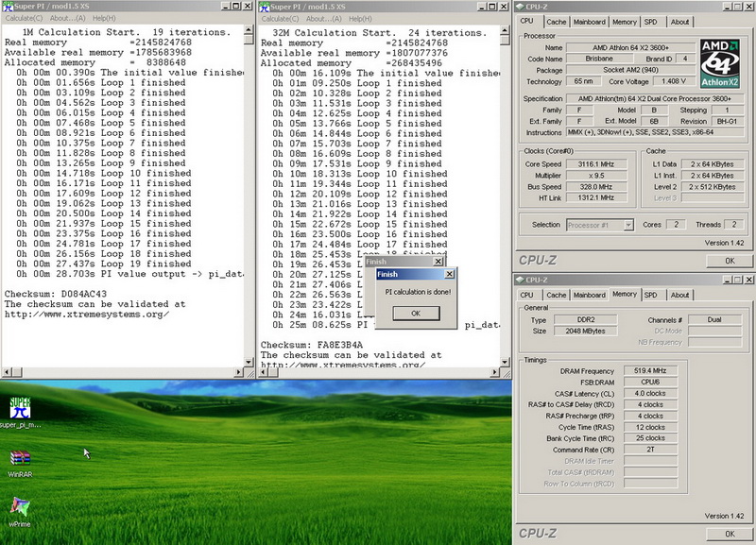Screen dimensions: 756x545
Task: Switch to Cache tab in upper CPU-Z window
Action: (556, 22)
